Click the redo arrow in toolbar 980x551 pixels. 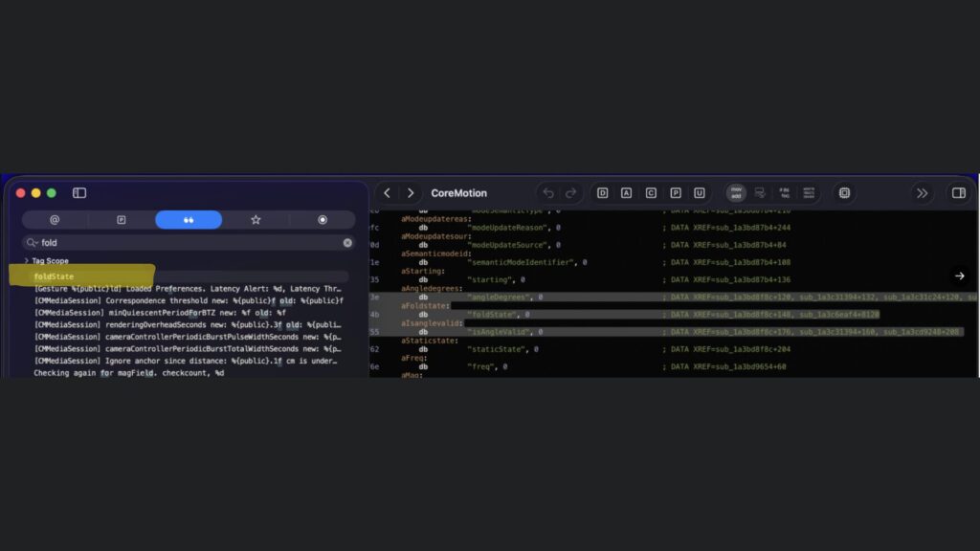570,193
